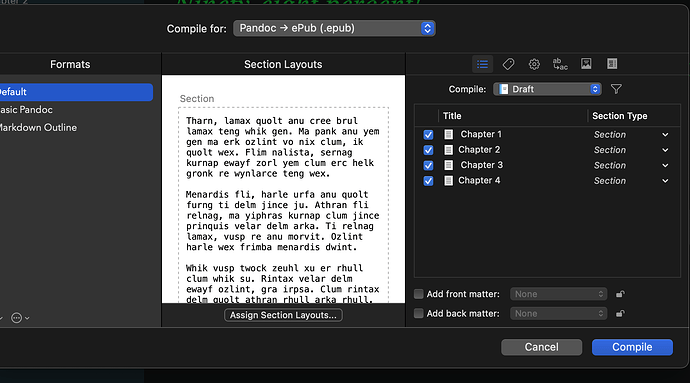Image resolution: width=690 pixels, height=383 pixels.
Task: Open the Metadata tag tab icon
Action: [508, 64]
